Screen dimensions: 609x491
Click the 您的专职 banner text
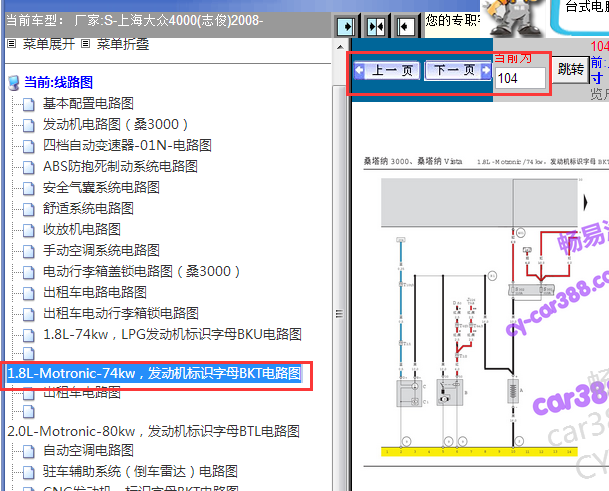click(x=453, y=20)
